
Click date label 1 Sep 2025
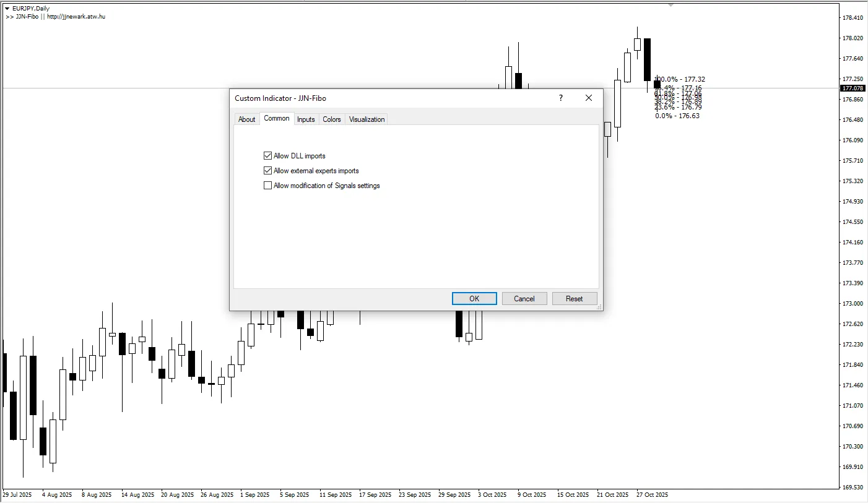click(255, 495)
